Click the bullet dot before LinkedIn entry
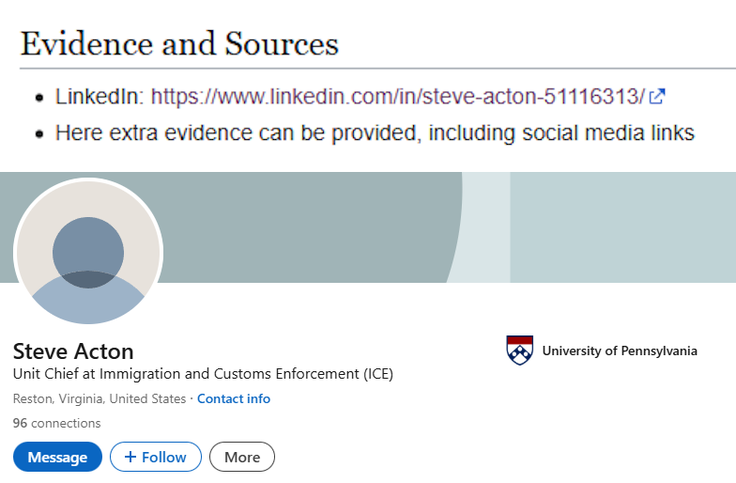 coord(39,98)
